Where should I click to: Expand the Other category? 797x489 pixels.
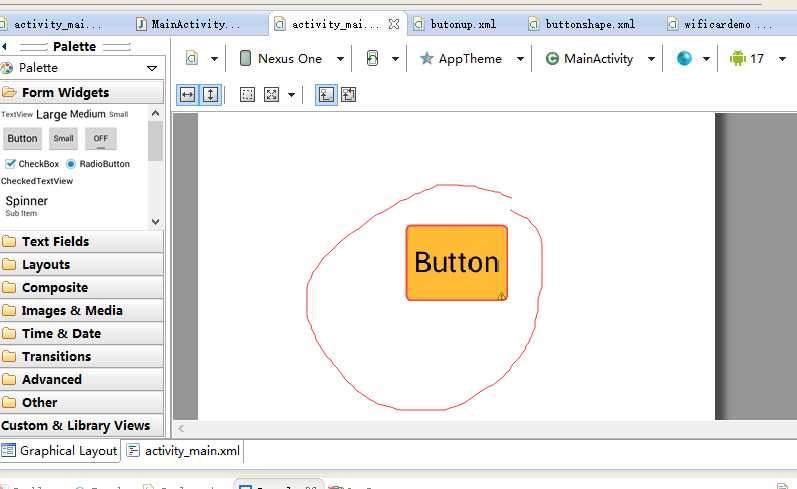(x=81, y=403)
